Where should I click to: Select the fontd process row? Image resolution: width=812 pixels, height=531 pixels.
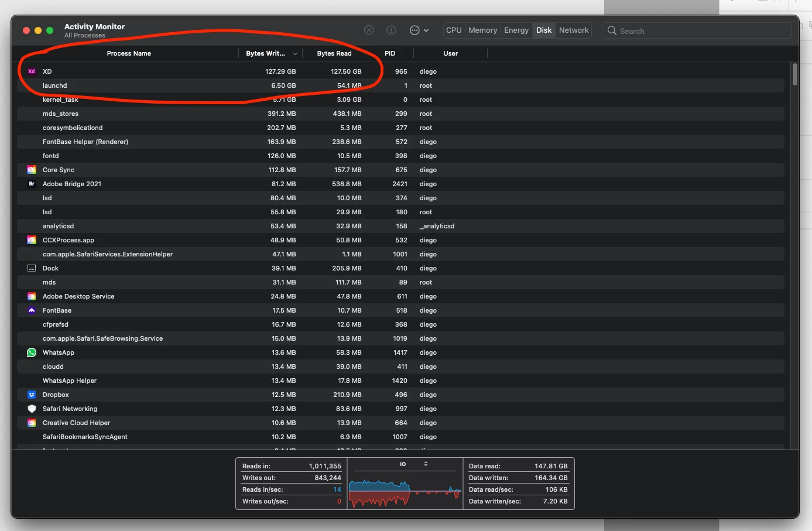click(401, 156)
